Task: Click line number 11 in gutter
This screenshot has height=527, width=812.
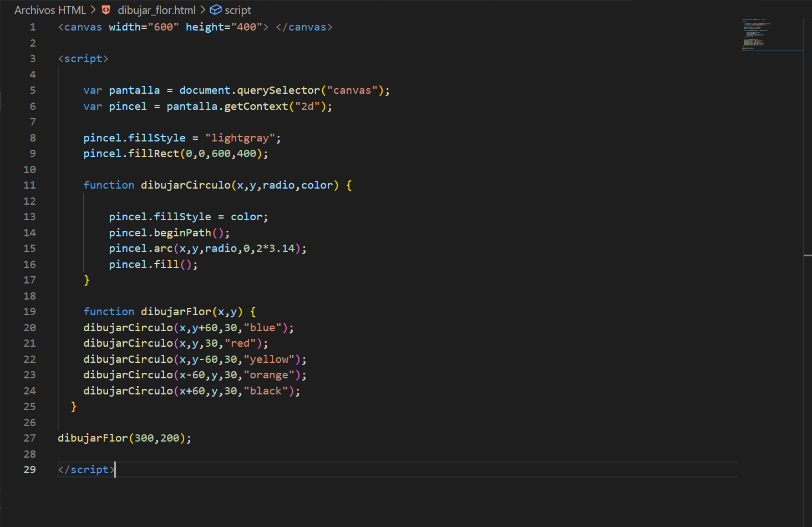Action: point(29,185)
